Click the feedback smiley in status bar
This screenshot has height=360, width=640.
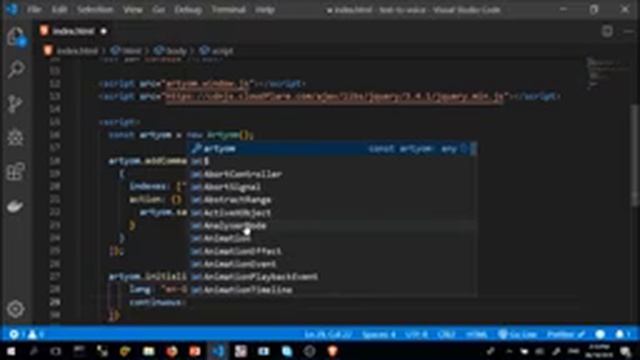[600, 335]
